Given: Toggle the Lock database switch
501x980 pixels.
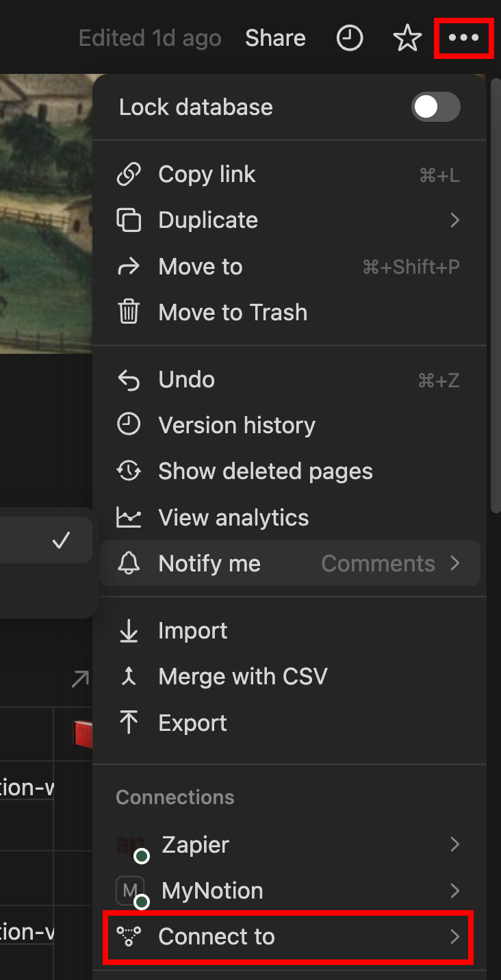Looking at the screenshot, I should point(435,107).
